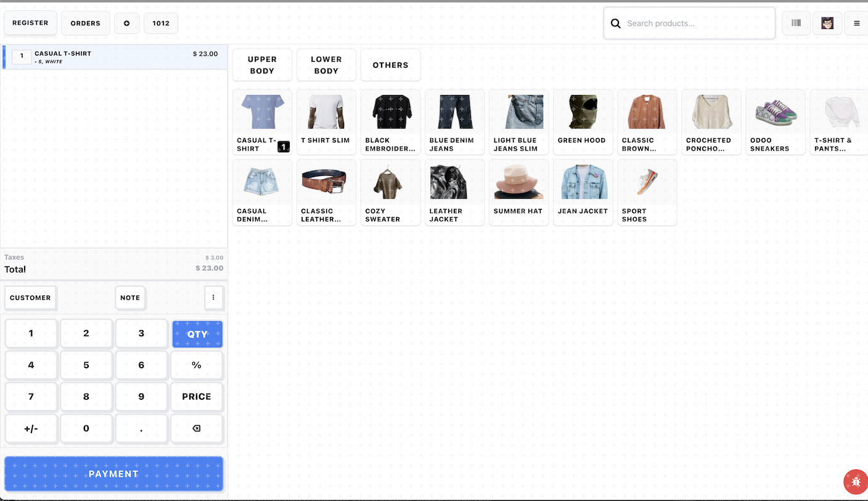Viewport: 868px width, 501px height.
Task: Click the search magnifier icon
Action: pyautogui.click(x=615, y=23)
